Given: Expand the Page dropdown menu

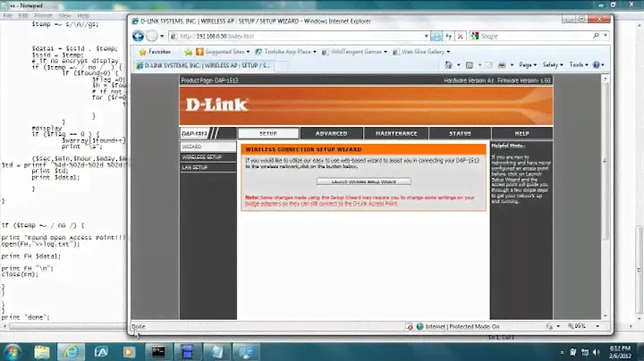Looking at the screenshot, I should coord(530,65).
